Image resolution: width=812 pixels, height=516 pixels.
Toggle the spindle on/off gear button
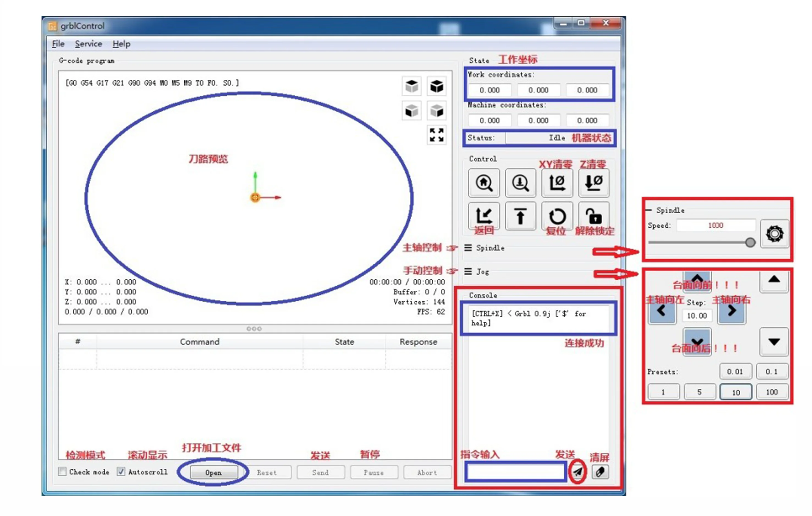pyautogui.click(x=774, y=234)
